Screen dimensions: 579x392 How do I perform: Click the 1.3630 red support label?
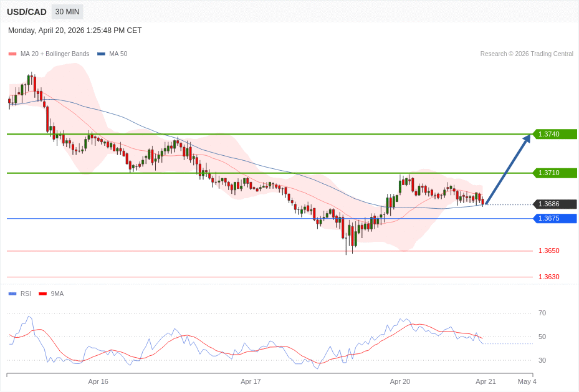(x=548, y=277)
